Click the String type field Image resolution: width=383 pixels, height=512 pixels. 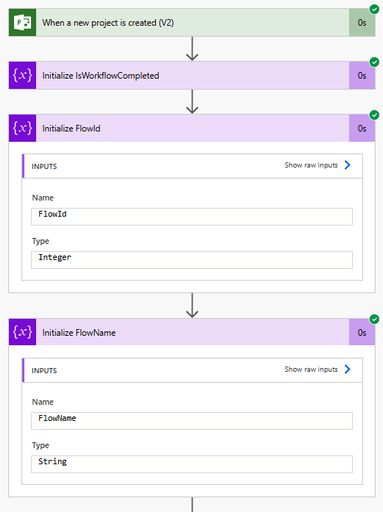192,464
